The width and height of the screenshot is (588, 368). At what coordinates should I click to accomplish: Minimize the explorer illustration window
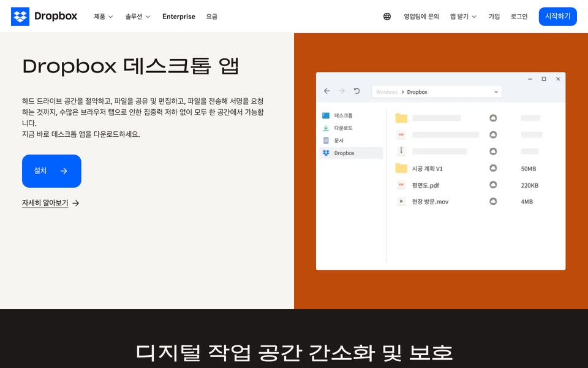pos(530,79)
